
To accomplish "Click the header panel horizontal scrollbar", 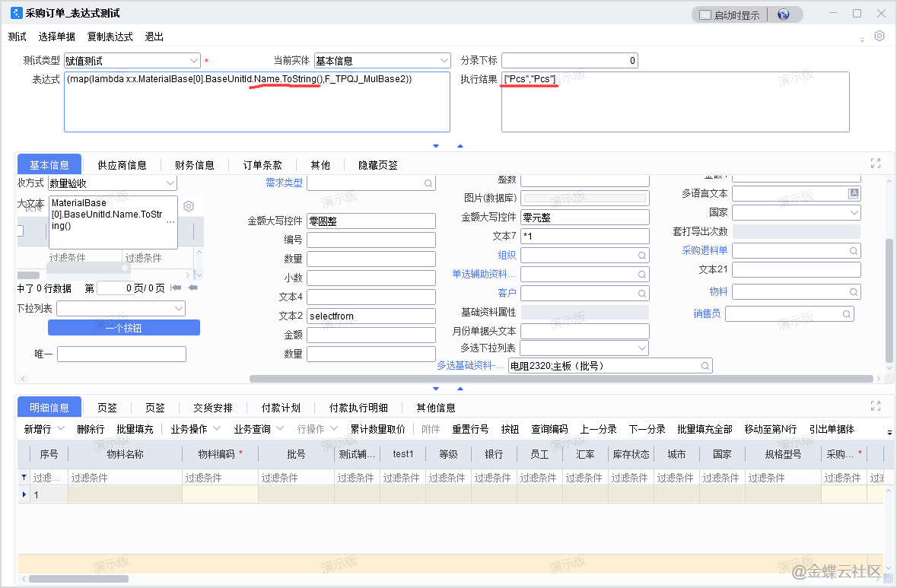I will point(561,379).
